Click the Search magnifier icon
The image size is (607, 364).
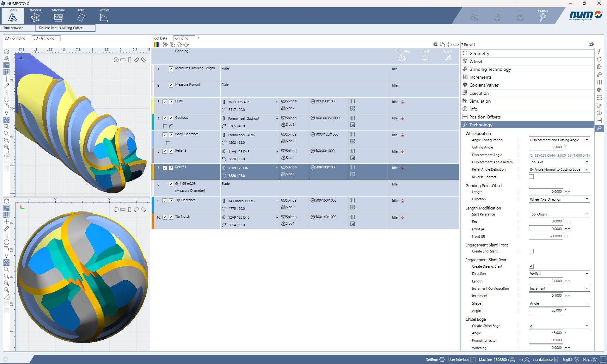(x=543, y=18)
